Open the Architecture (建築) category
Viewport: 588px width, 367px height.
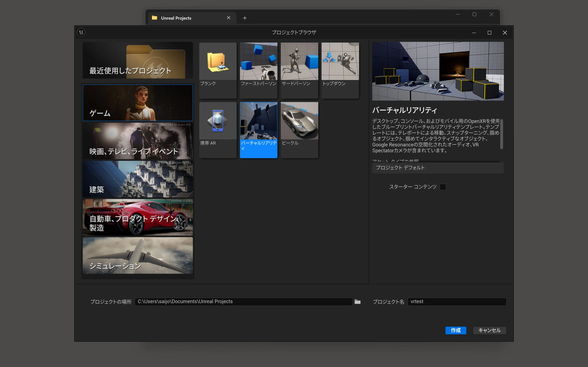(138, 179)
